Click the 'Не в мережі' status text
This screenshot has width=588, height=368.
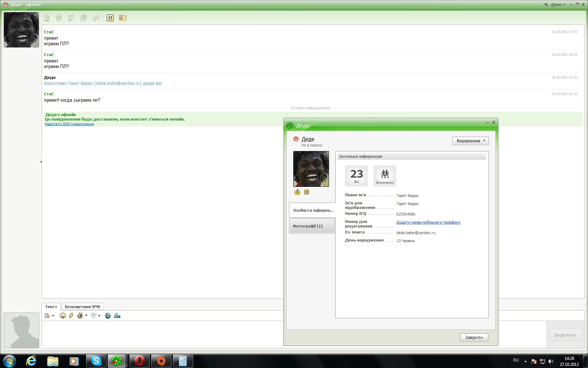click(x=312, y=145)
